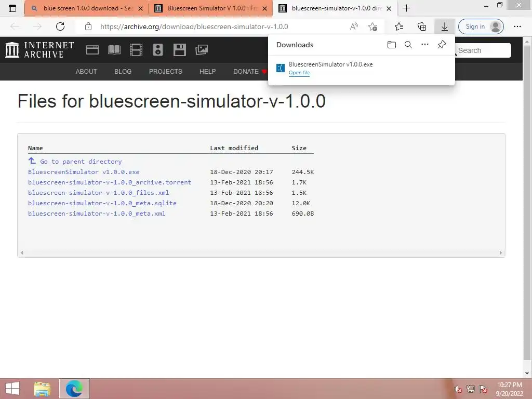Image resolution: width=532 pixels, height=399 pixels.
Task: Open more options in Downloads panel
Action: tap(425, 45)
